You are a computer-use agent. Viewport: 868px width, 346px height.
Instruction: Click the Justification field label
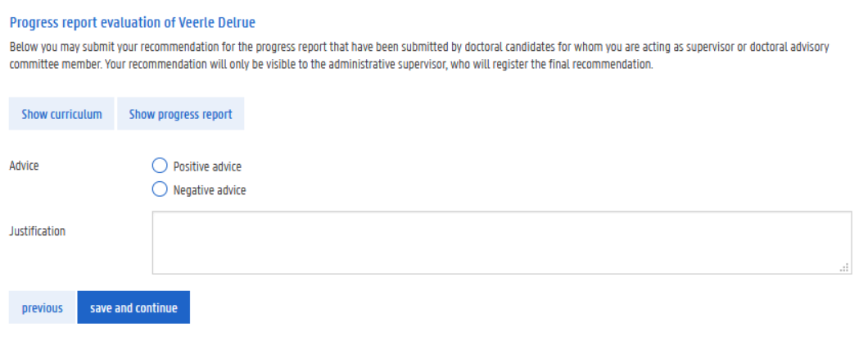pyautogui.click(x=37, y=231)
